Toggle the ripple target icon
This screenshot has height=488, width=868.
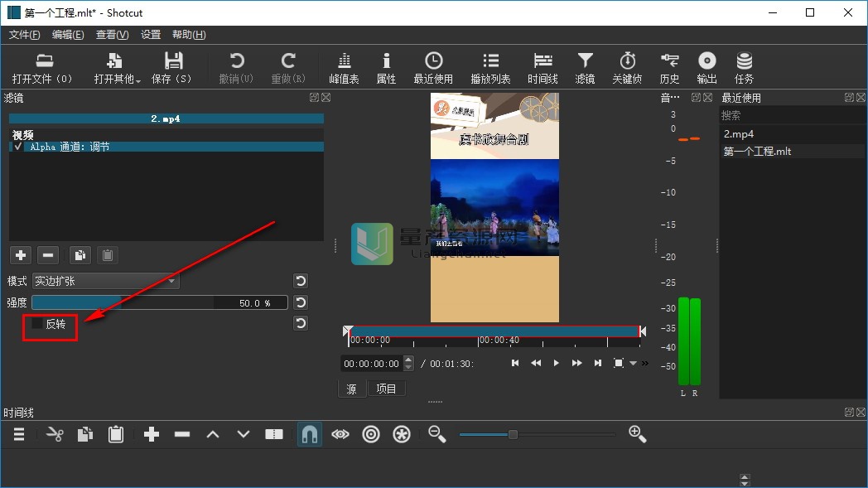tap(371, 435)
